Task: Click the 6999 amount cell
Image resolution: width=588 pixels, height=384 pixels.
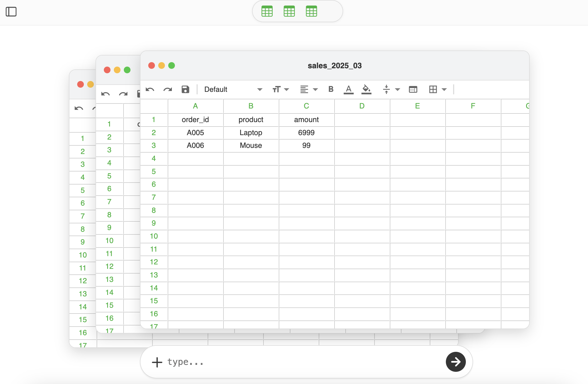Action: 306,133
